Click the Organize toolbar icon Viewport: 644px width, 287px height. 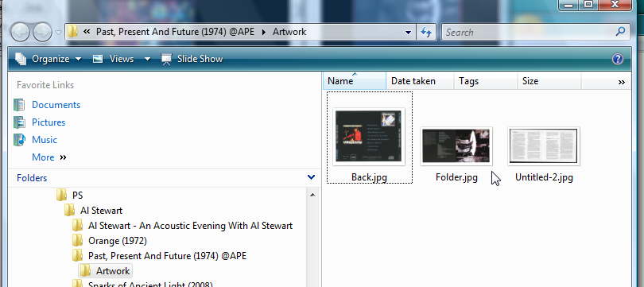(21, 59)
